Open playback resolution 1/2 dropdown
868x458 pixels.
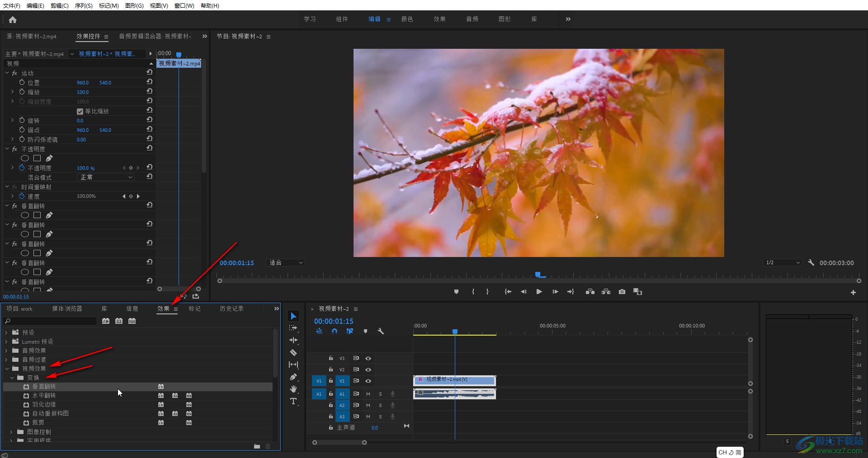(783, 262)
